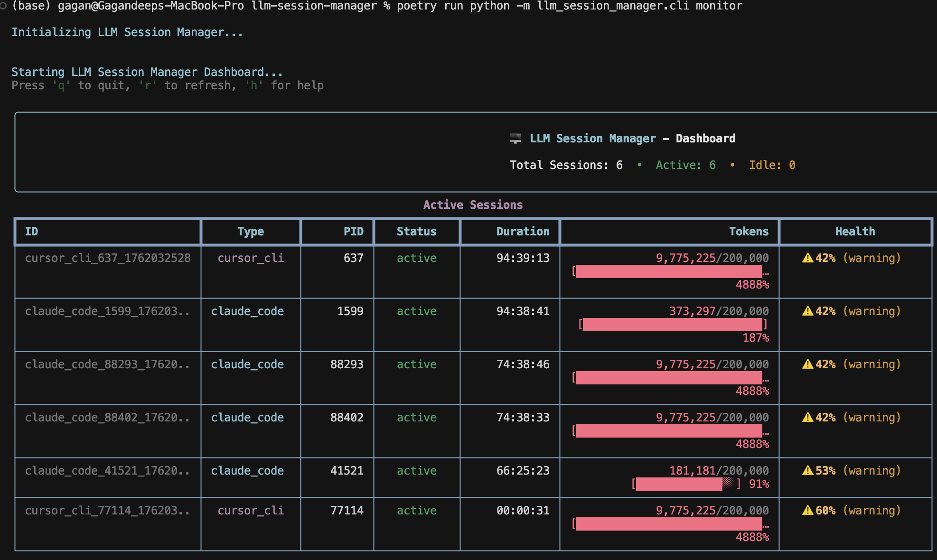Click the ID column header

[x=31, y=232]
